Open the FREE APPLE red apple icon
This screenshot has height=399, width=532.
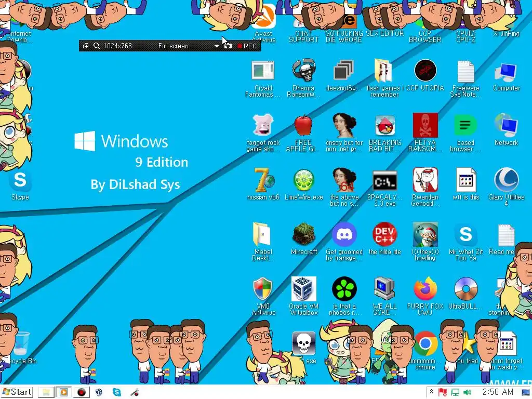[x=303, y=126]
